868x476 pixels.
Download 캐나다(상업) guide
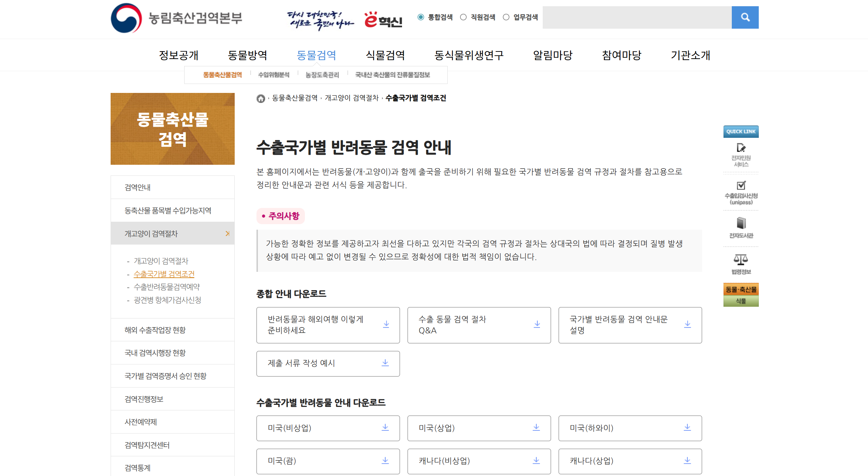687,461
